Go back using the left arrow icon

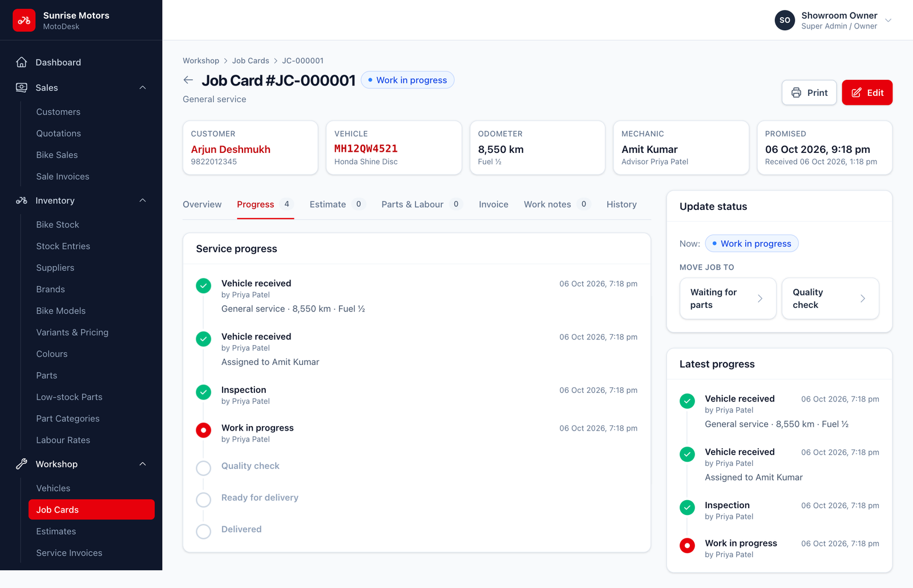click(188, 80)
